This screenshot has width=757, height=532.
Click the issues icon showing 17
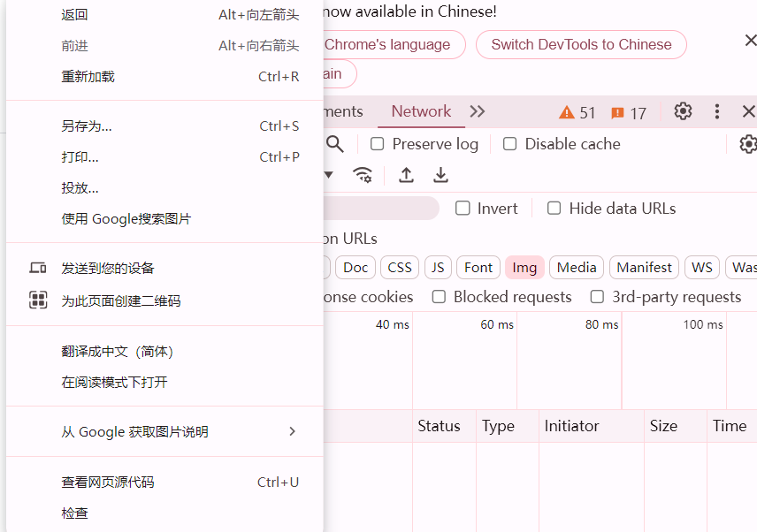point(618,113)
